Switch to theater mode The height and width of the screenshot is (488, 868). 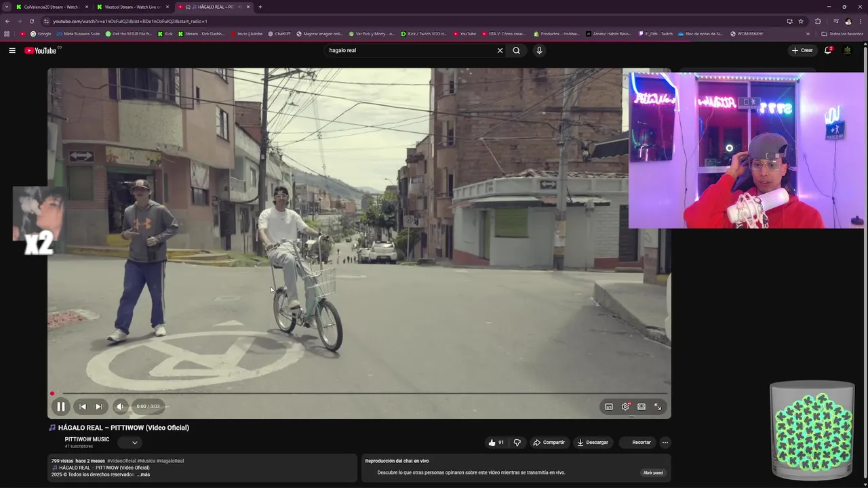coord(642,407)
